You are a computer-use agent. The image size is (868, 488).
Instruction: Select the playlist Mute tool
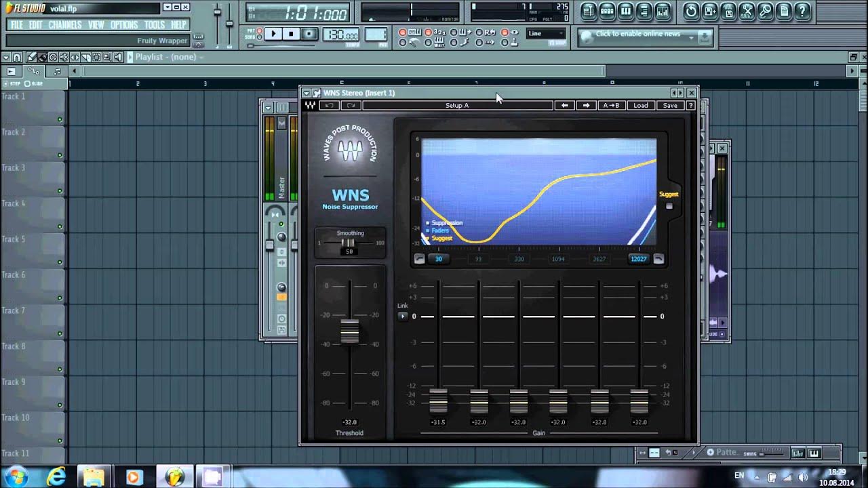point(64,57)
